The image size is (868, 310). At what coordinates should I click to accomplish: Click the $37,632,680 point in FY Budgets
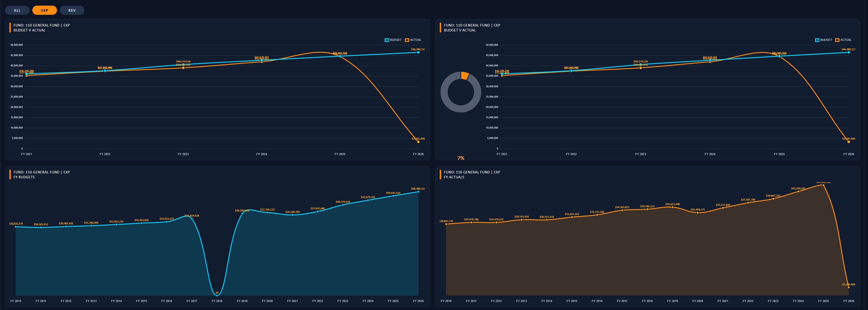[318, 211]
